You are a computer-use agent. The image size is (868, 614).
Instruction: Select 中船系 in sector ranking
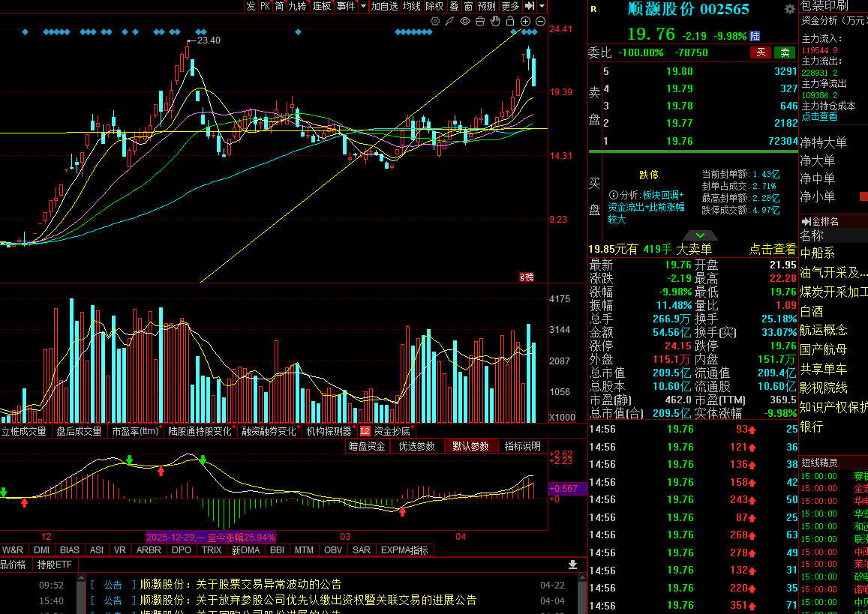[818, 253]
